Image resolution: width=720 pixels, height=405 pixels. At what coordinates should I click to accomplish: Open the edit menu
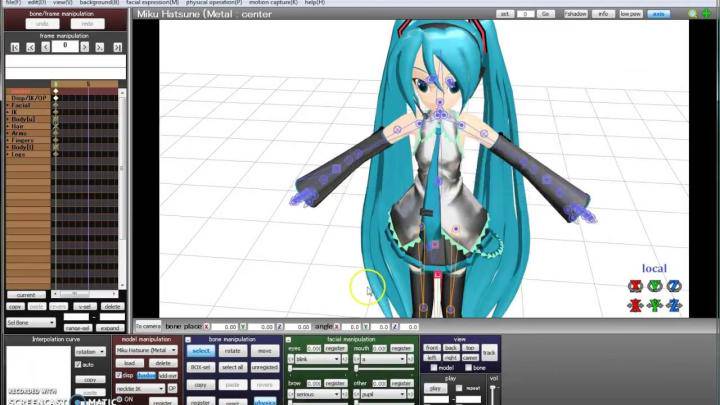click(37, 2)
